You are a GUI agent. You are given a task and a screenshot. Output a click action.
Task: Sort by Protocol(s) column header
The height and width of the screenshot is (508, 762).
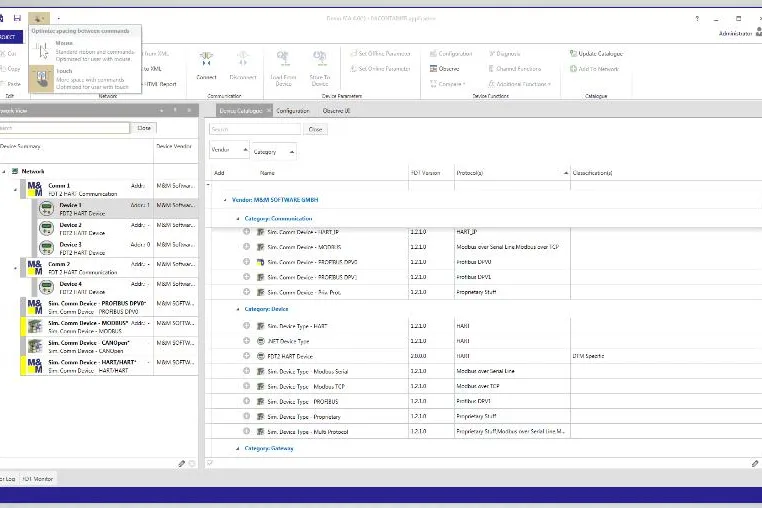click(512, 173)
